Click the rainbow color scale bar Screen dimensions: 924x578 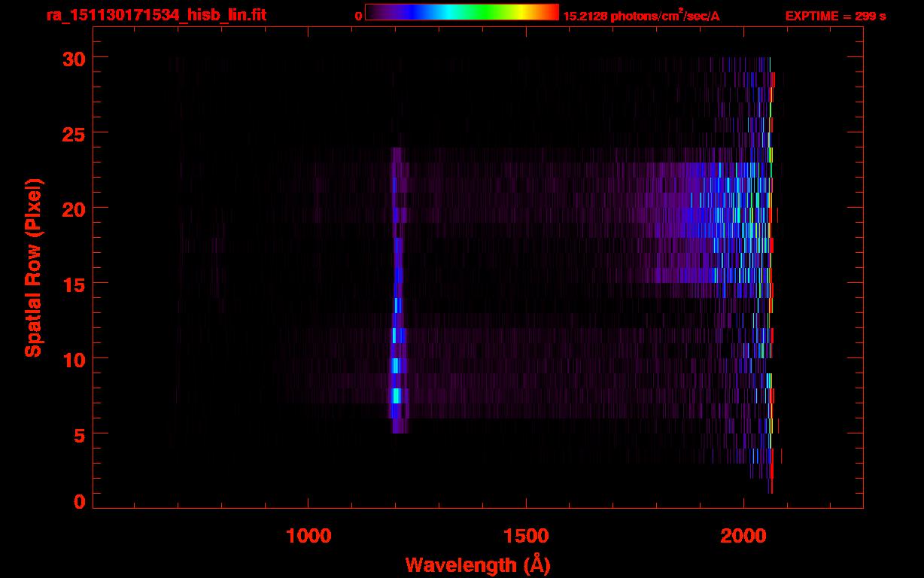[462, 12]
